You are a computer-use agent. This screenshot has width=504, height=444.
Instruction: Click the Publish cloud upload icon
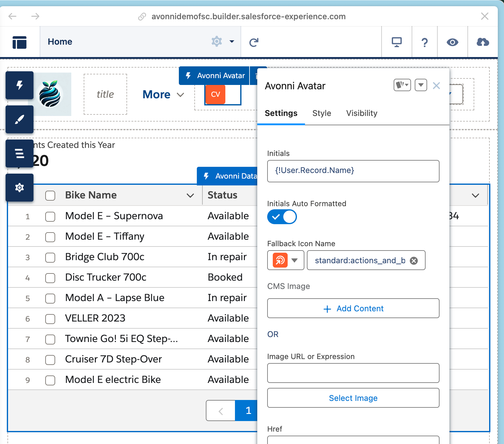(x=482, y=42)
